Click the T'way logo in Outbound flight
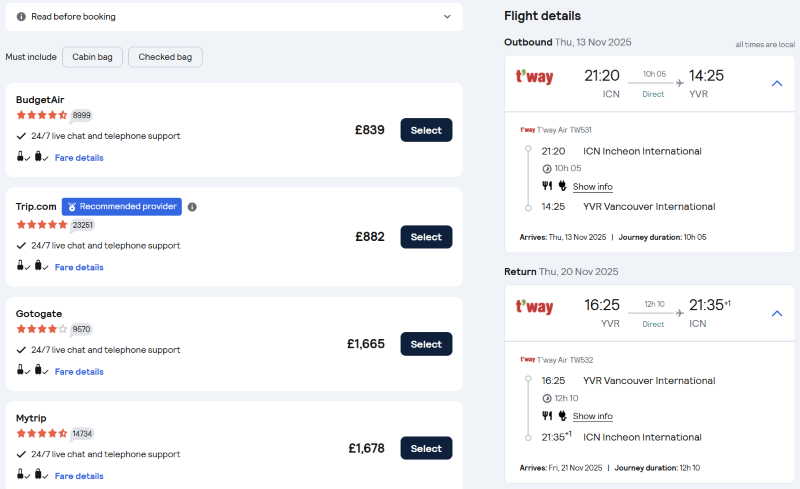 tap(534, 77)
